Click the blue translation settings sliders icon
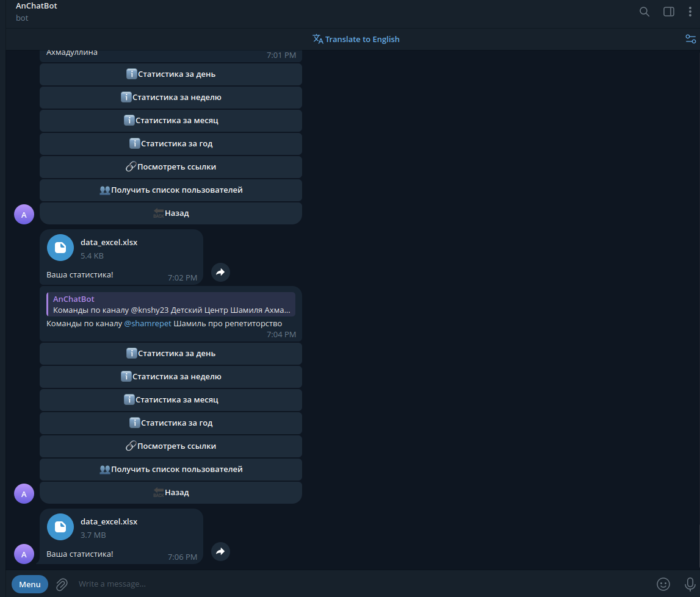This screenshot has height=597, width=700. point(690,38)
